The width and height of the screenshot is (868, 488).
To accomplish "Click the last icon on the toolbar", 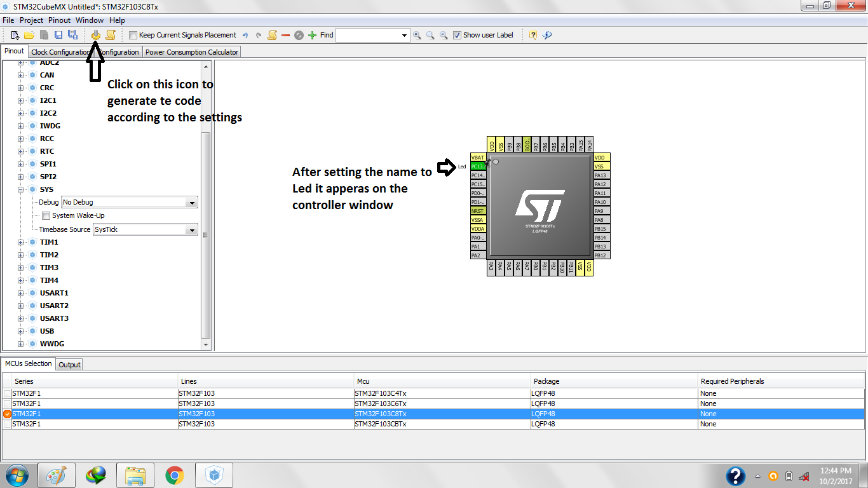I will [547, 35].
